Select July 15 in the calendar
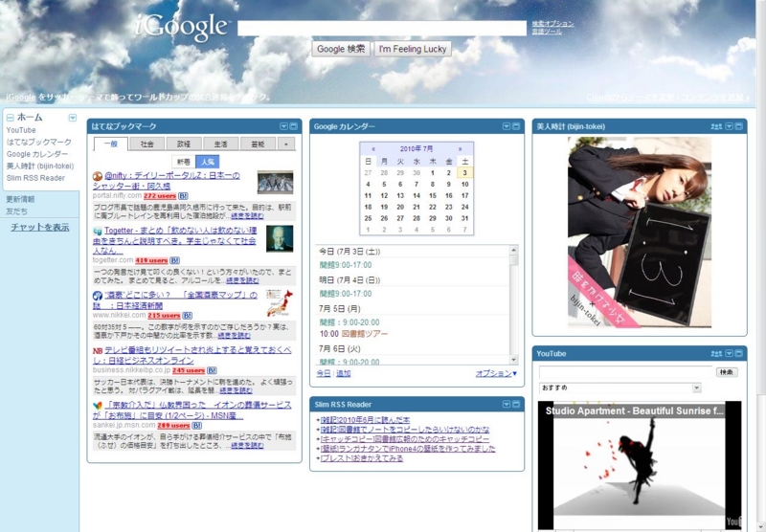This screenshot has width=766, height=532. [x=433, y=196]
